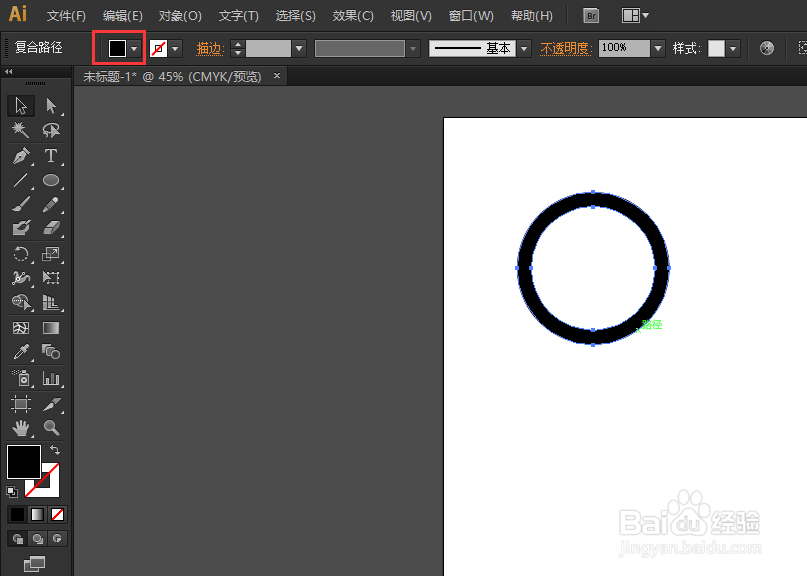Open the 描边 stroke panel link
Viewport: 807px width, 576px height.
click(209, 49)
